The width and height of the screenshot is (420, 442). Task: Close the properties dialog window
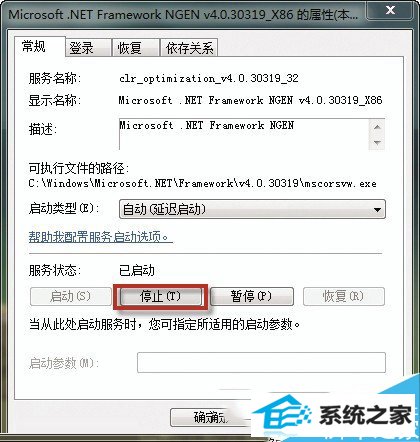click(390, 10)
